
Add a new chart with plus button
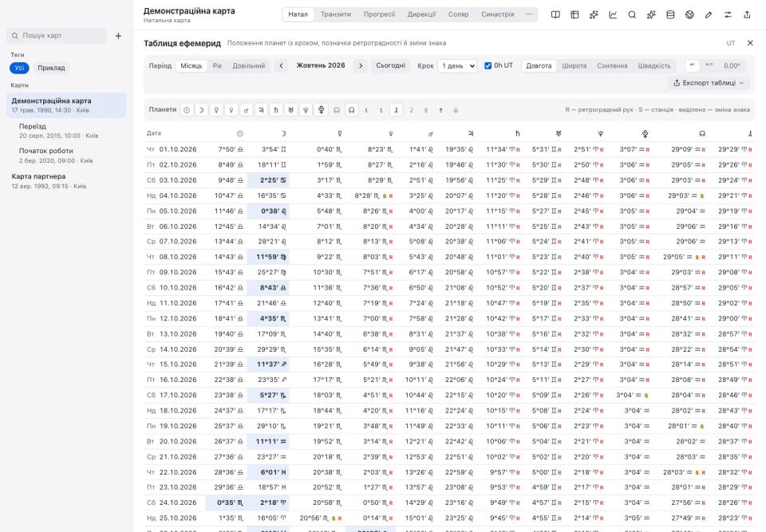click(118, 36)
